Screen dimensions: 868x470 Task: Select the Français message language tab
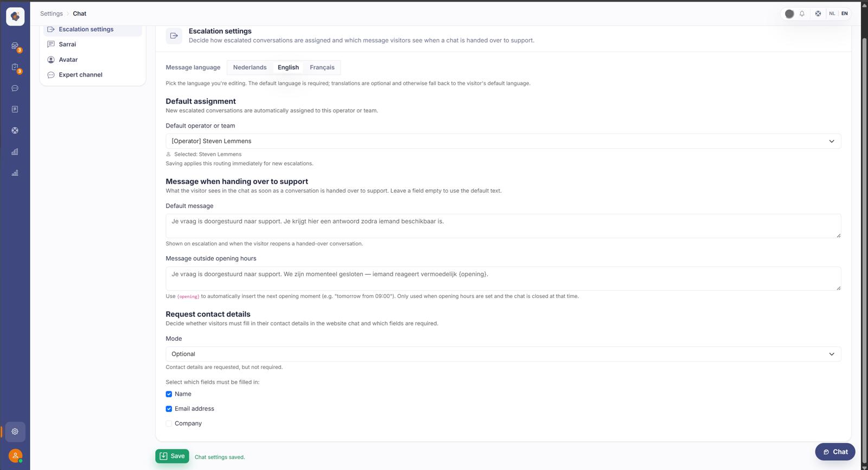[322, 67]
